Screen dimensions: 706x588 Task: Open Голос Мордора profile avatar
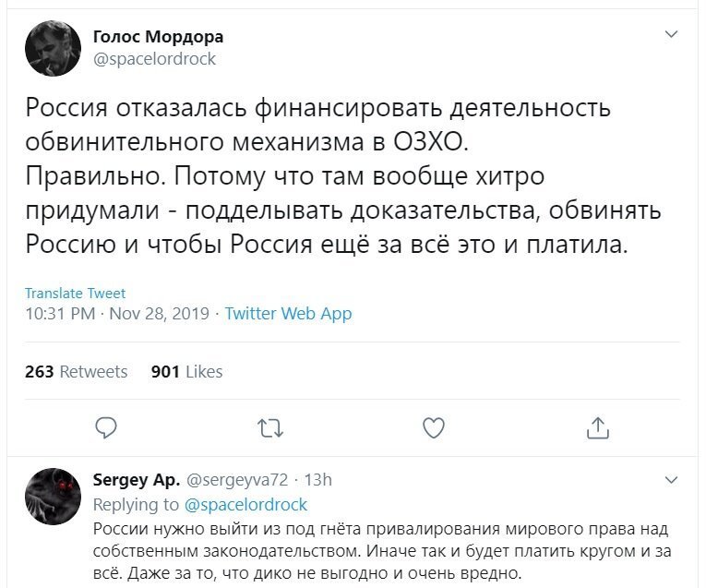54,48
